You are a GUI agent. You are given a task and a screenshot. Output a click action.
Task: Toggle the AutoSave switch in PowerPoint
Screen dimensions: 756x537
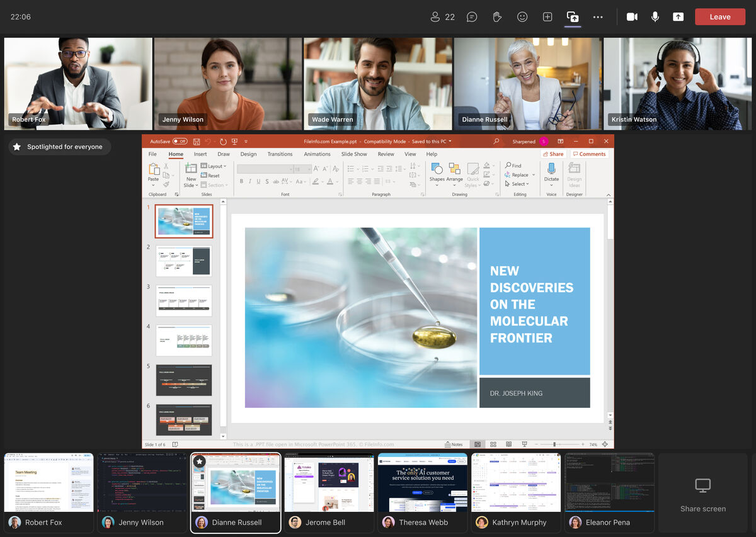[180, 142]
